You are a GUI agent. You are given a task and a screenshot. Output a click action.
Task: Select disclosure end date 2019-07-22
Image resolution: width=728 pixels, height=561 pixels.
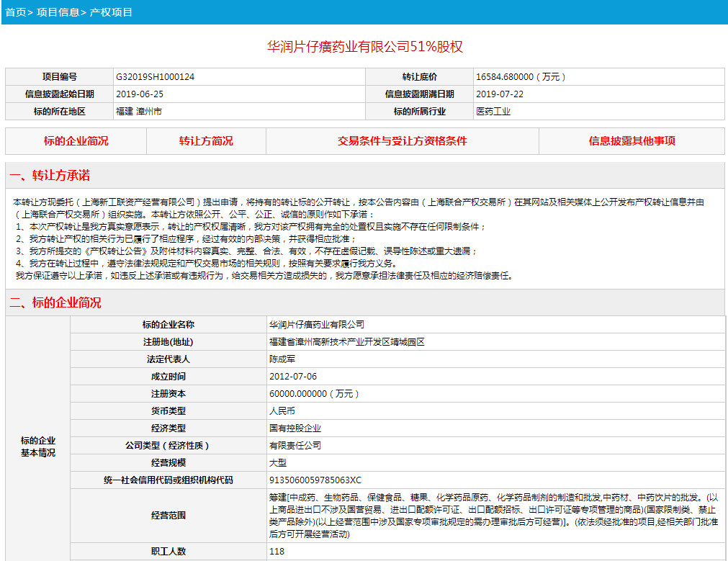click(500, 94)
